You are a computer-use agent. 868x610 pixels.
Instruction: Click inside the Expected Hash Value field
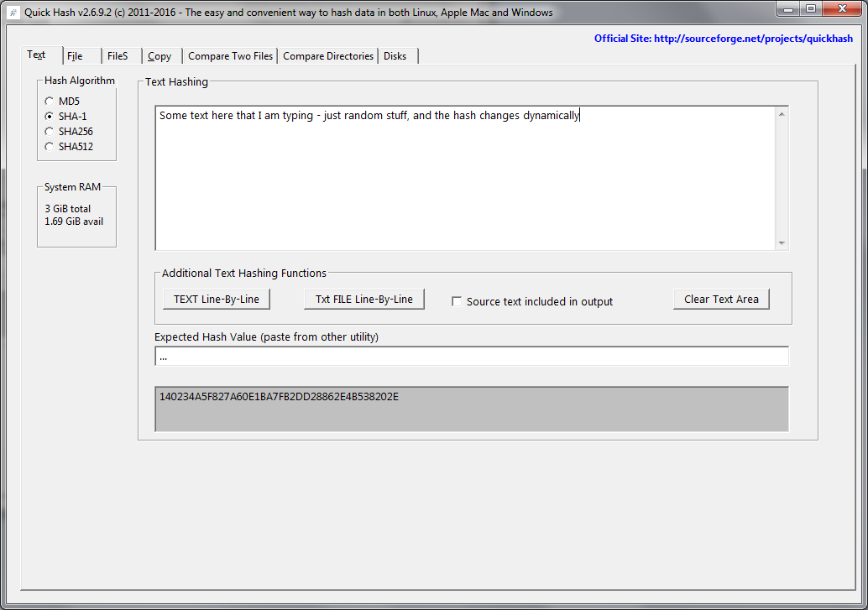coord(471,357)
